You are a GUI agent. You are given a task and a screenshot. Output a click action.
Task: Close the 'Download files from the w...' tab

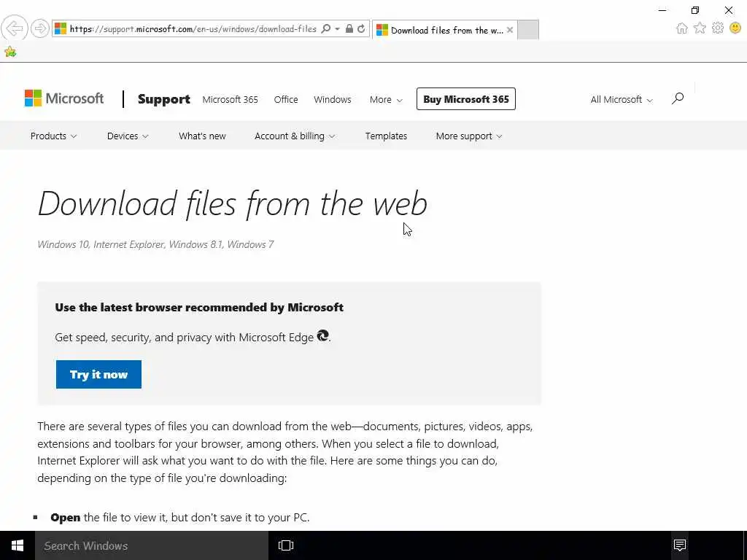click(x=510, y=30)
